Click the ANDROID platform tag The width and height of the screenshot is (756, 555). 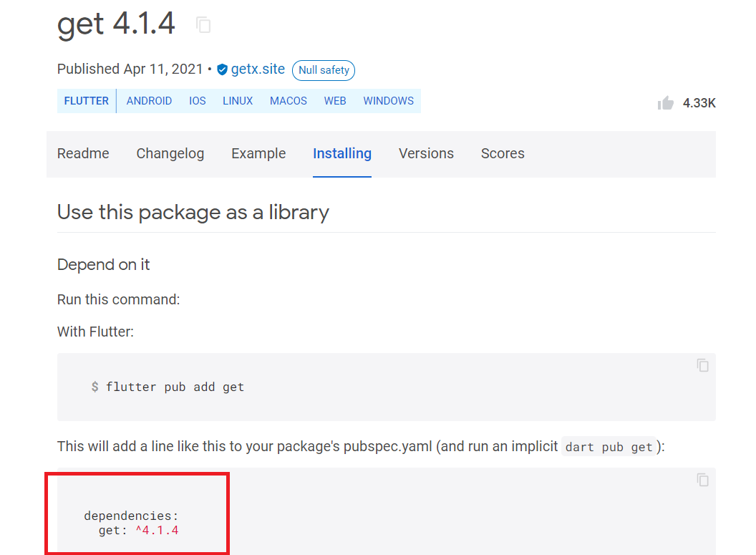pos(149,101)
